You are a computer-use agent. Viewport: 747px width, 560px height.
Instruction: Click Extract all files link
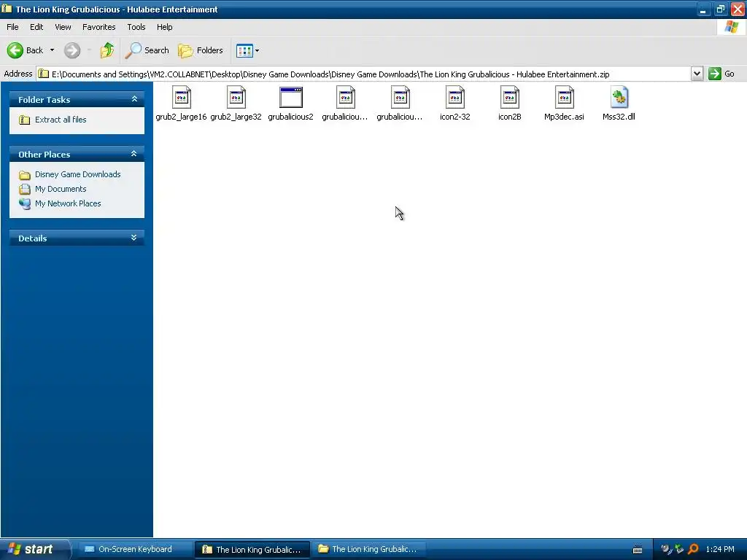click(61, 120)
